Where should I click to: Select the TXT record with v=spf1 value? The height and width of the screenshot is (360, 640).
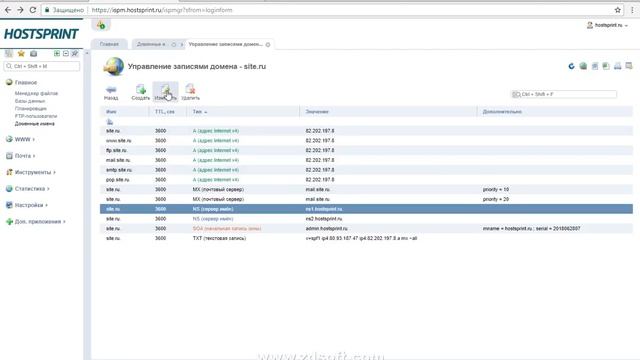pos(366,238)
